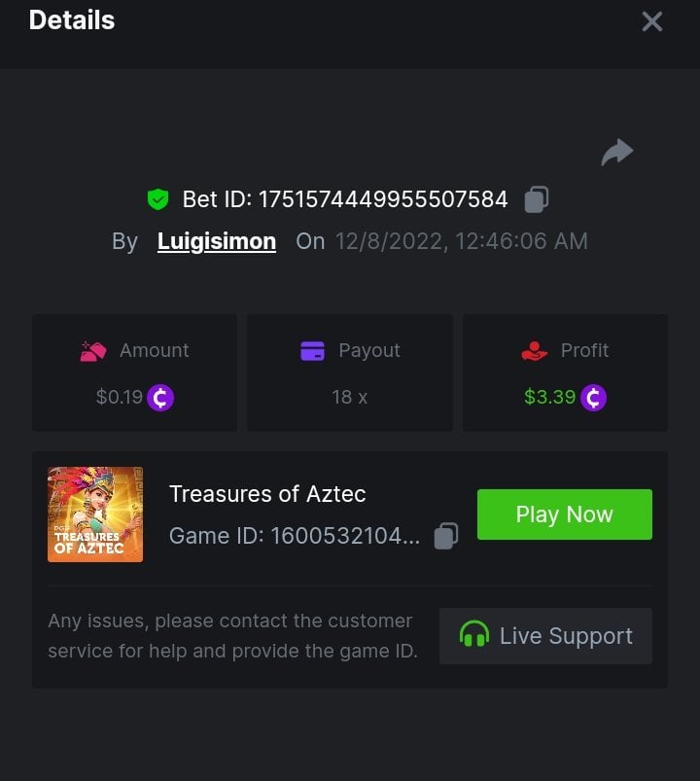
Task: Copy the Bet ID number
Action: click(x=536, y=199)
